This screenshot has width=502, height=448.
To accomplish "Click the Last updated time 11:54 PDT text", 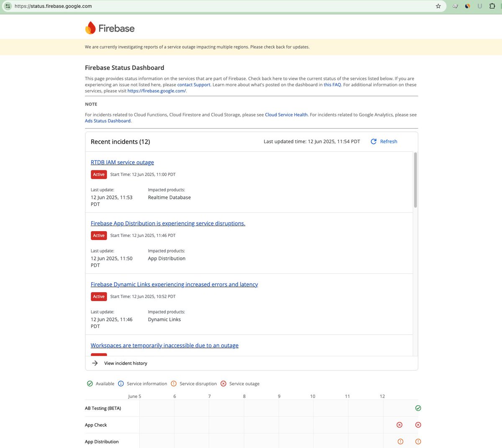I will [x=312, y=142].
